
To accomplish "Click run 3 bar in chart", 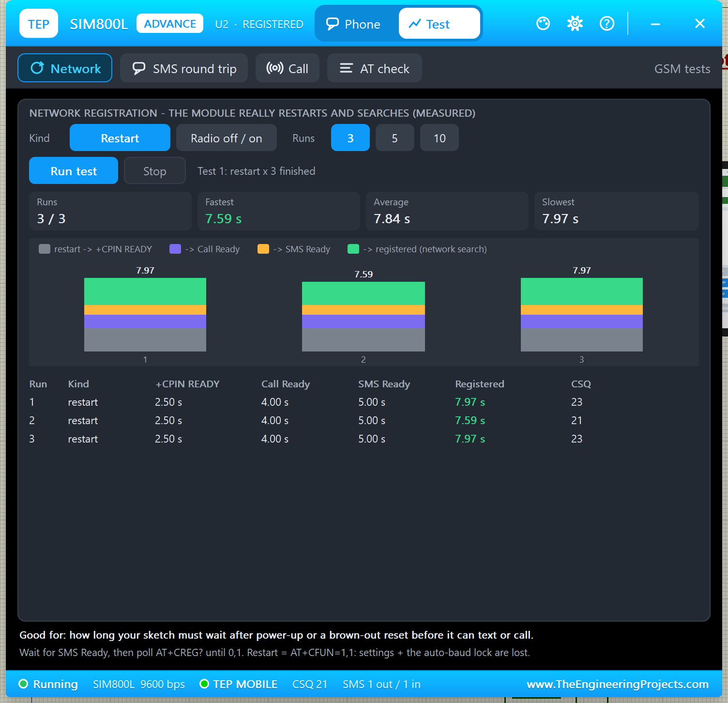I will pyautogui.click(x=582, y=315).
